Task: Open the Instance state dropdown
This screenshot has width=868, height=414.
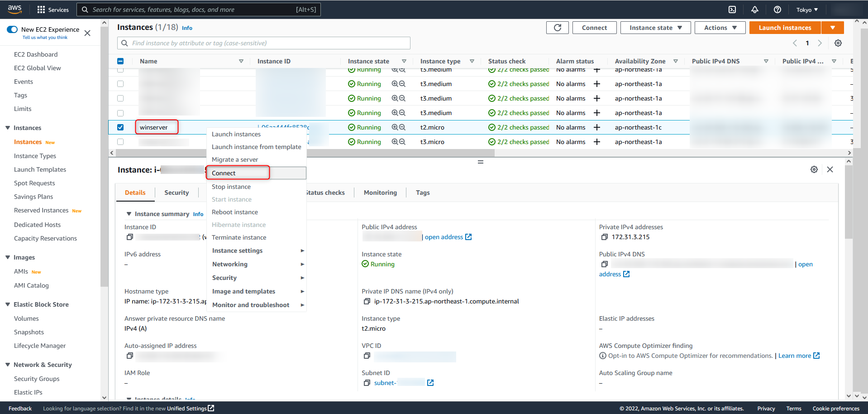Action: click(x=655, y=28)
